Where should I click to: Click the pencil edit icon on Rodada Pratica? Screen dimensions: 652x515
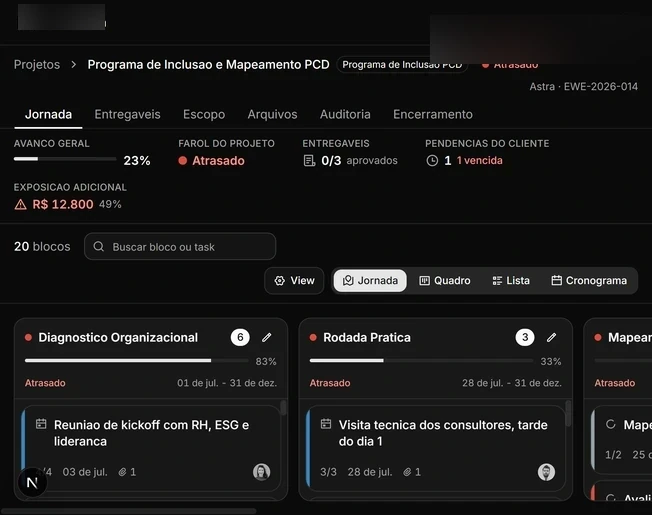(x=551, y=338)
